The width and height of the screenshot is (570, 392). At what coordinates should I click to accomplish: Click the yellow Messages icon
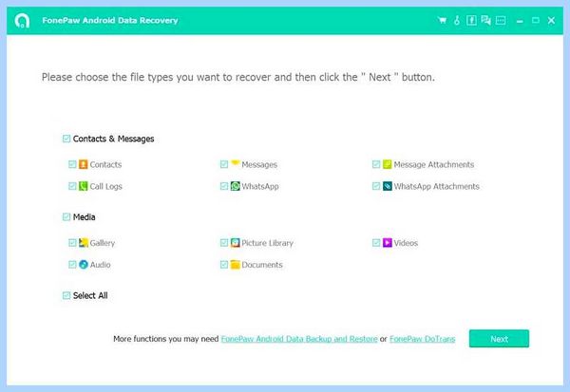pos(236,163)
